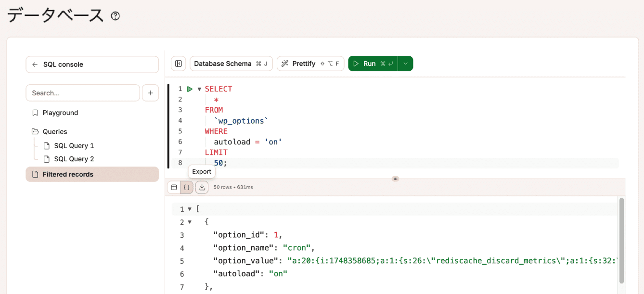The width and height of the screenshot is (644, 294).
Task: Click the panel resize drag handle
Action: coord(395,179)
